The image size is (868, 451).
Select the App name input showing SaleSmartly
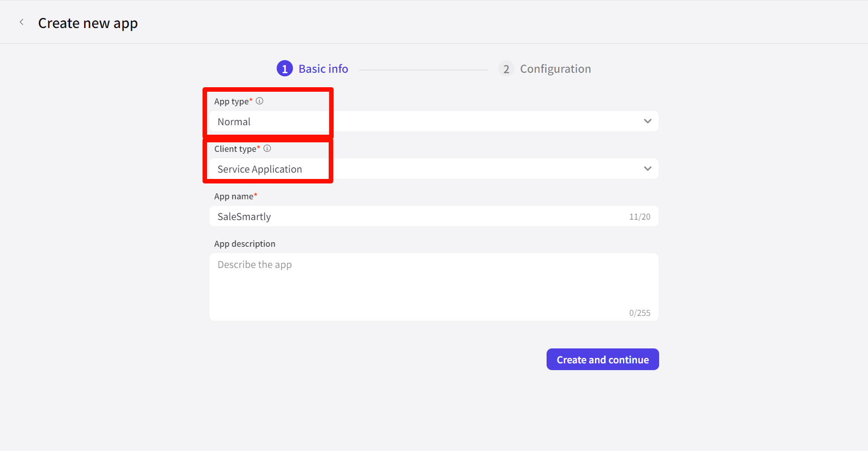(407, 216)
